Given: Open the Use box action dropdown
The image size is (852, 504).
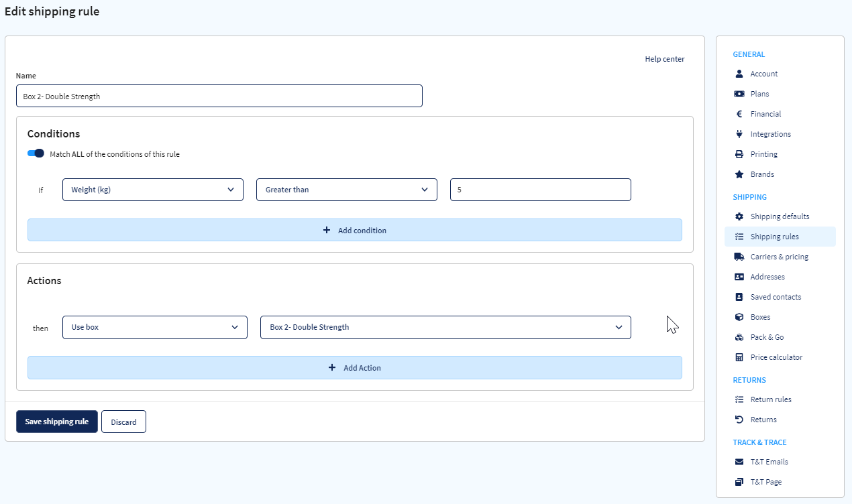Looking at the screenshot, I should coord(155,327).
